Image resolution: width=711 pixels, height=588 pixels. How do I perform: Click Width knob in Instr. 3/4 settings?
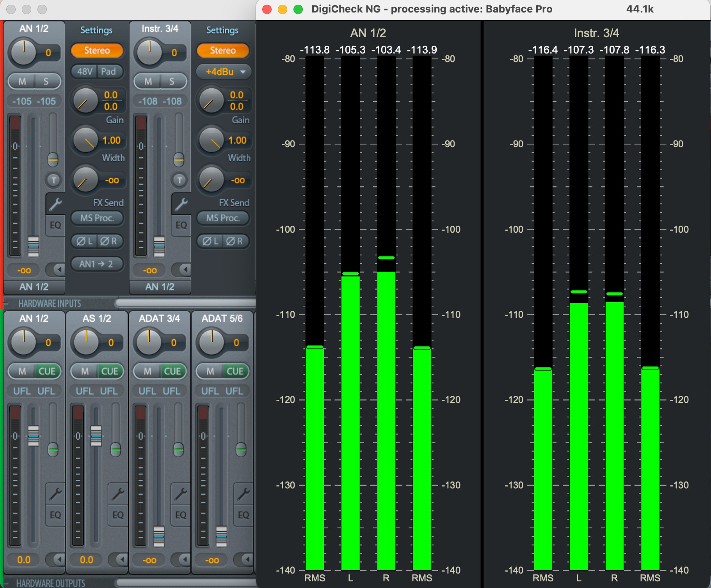point(211,139)
